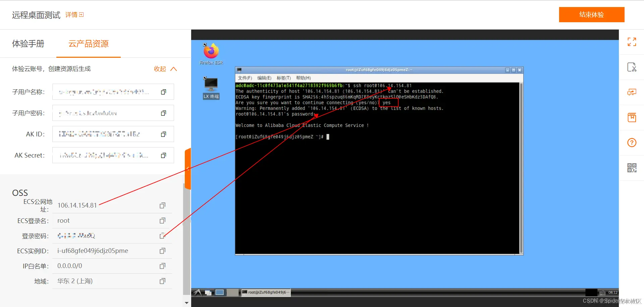
Task: Click the 华东 2 (上海) region text
Action: [75, 281]
